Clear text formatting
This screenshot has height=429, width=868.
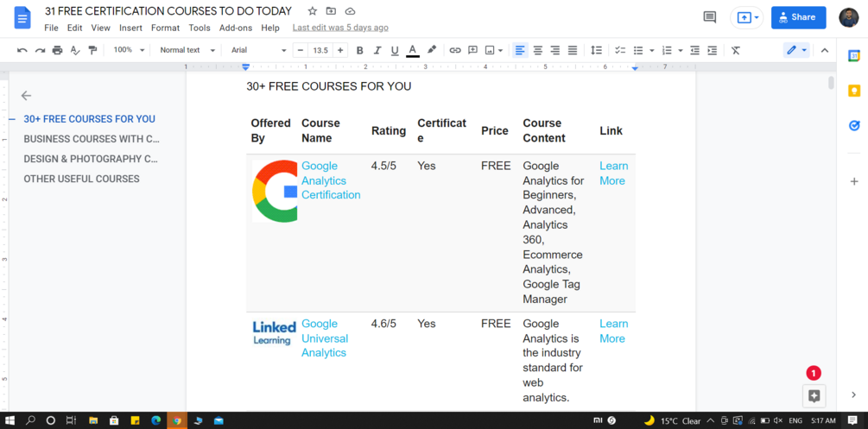[736, 50]
